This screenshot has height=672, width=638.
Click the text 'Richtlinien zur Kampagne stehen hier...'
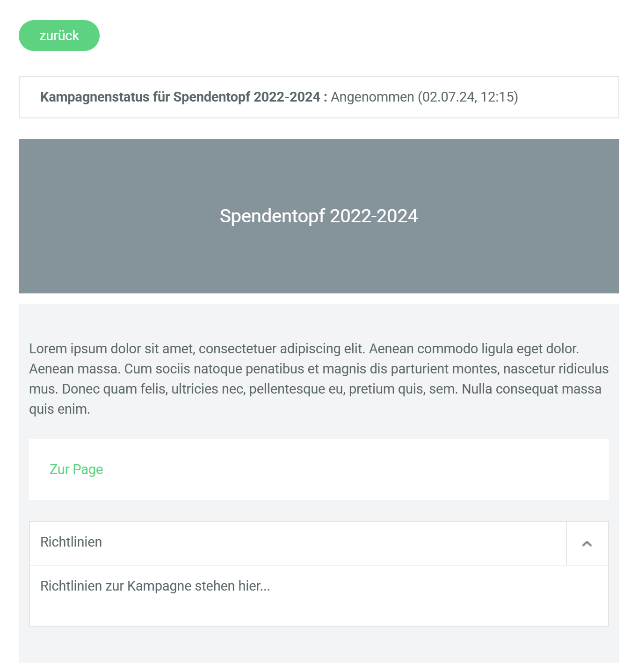pyautogui.click(x=155, y=586)
